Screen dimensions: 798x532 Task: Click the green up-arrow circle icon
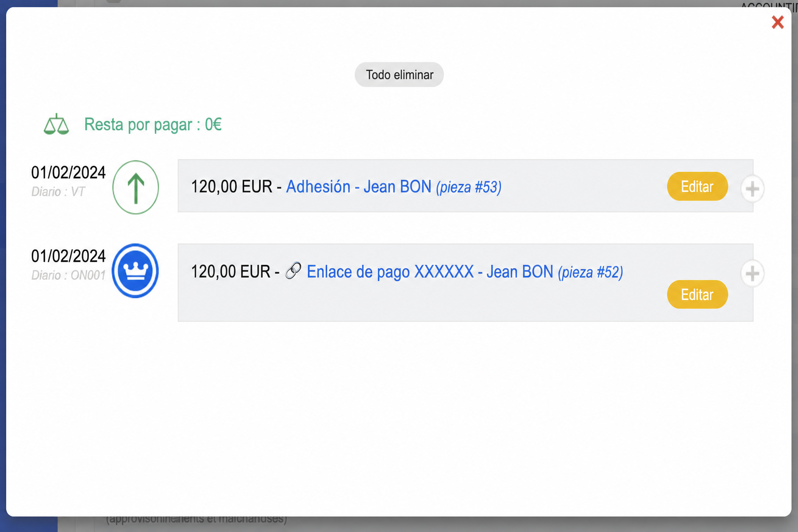[x=136, y=187]
